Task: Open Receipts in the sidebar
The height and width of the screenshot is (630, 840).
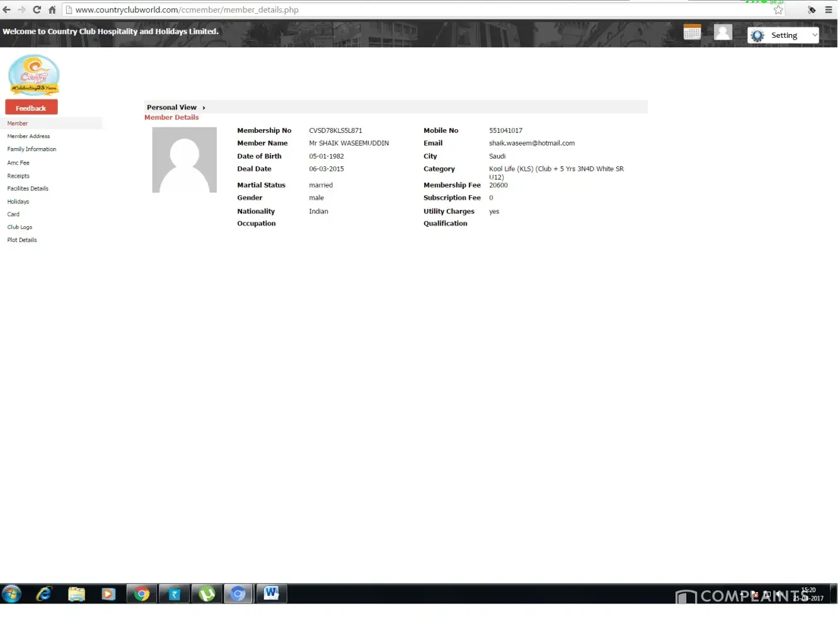Action: [18, 176]
